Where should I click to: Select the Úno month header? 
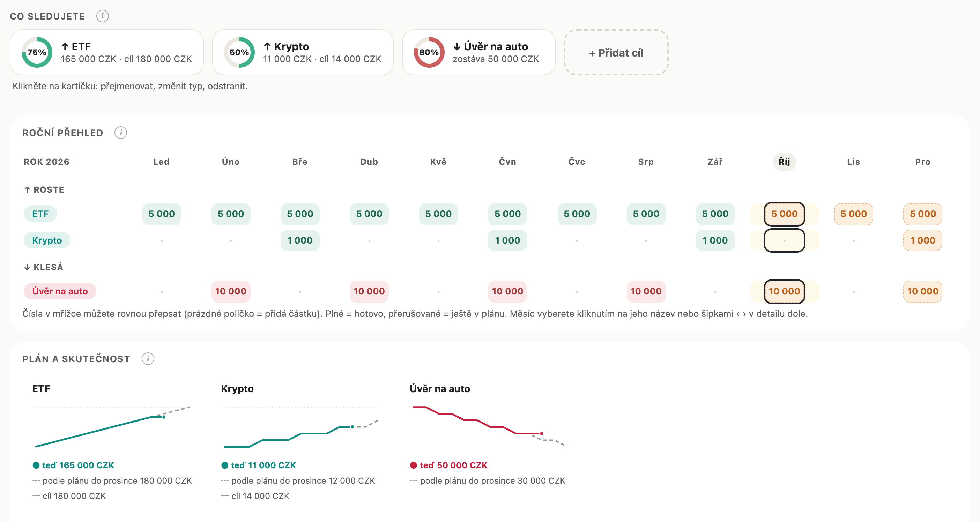pos(231,162)
